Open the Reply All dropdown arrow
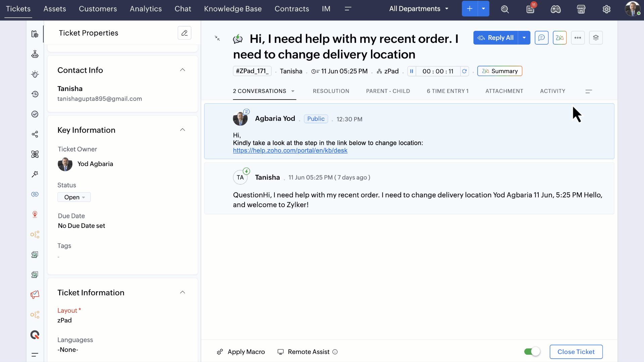Image resolution: width=644 pixels, height=362 pixels. click(x=524, y=38)
